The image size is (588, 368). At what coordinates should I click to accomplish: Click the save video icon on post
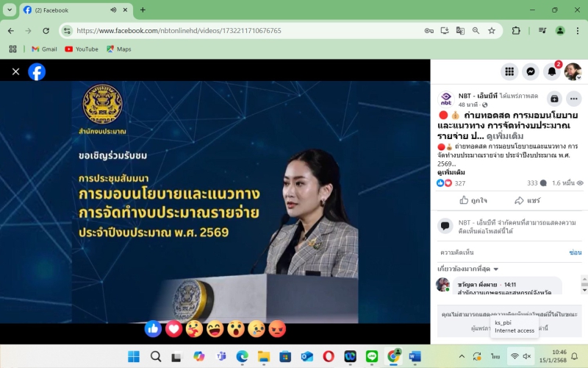coord(554,99)
